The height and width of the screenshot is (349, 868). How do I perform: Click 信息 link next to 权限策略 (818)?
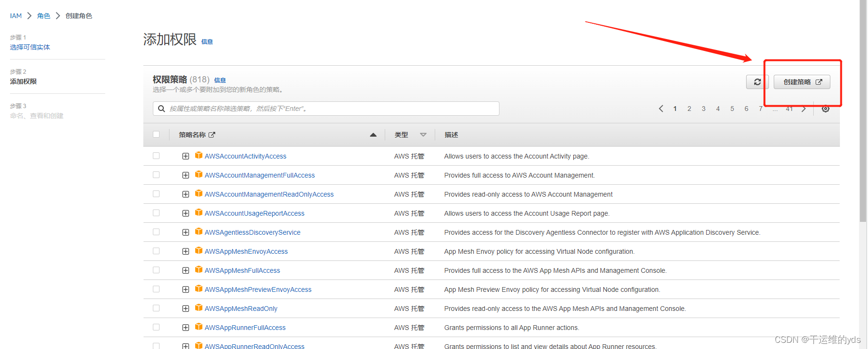coord(220,80)
